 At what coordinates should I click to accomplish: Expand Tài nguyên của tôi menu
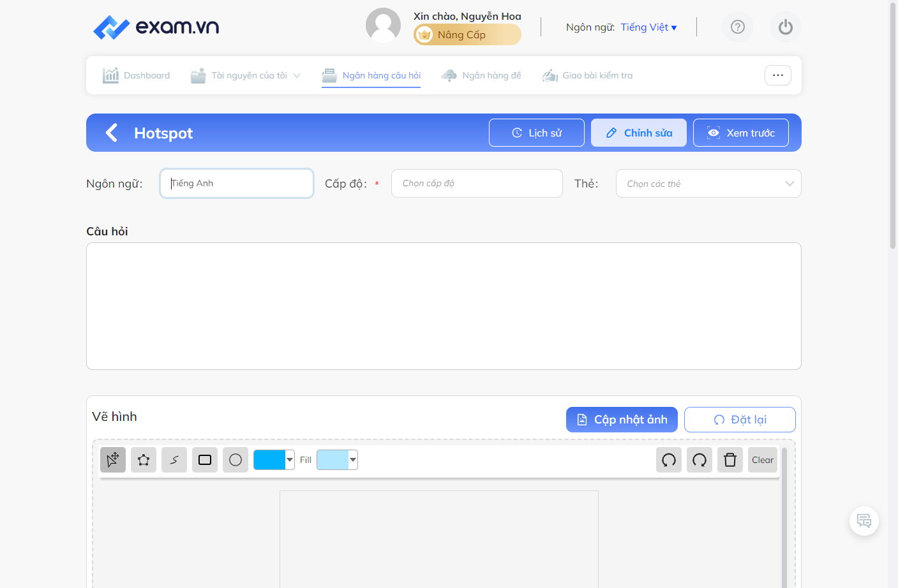tap(246, 75)
